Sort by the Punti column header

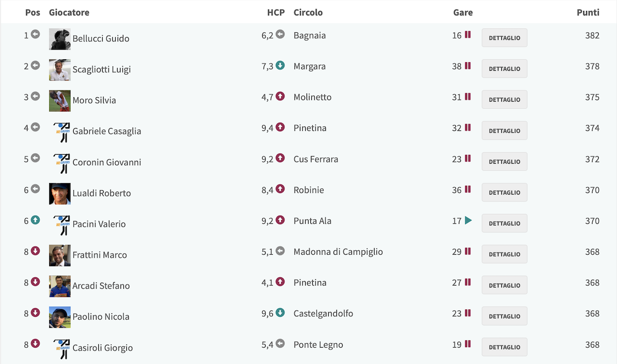click(588, 13)
